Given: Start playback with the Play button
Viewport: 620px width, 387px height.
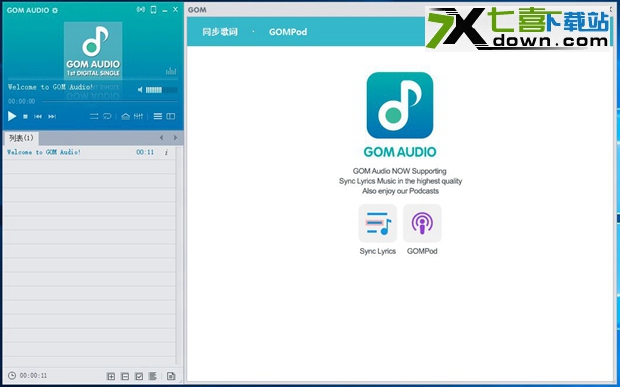Looking at the screenshot, I should click(x=12, y=116).
